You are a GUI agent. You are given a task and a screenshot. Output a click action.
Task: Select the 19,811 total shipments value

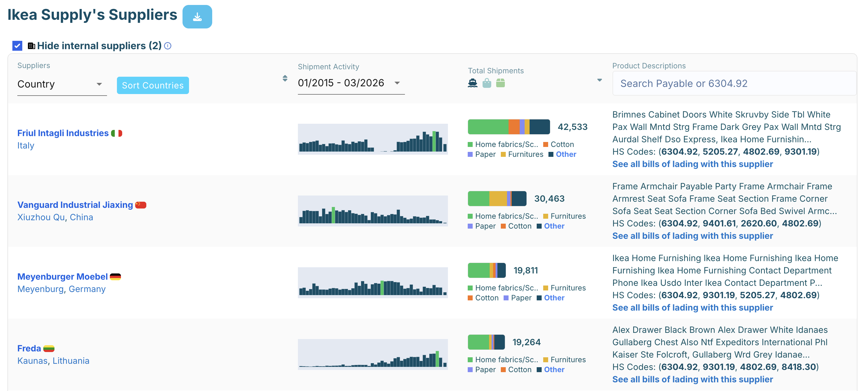click(526, 270)
